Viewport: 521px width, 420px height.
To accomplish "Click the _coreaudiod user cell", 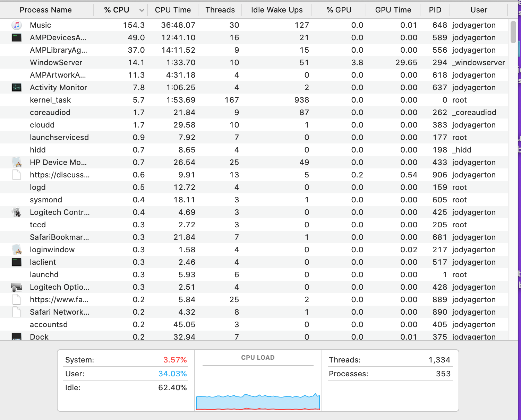I will pyautogui.click(x=474, y=112).
